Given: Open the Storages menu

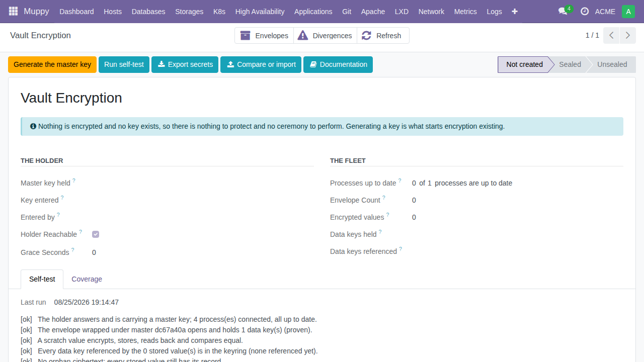Looking at the screenshot, I should (189, 12).
